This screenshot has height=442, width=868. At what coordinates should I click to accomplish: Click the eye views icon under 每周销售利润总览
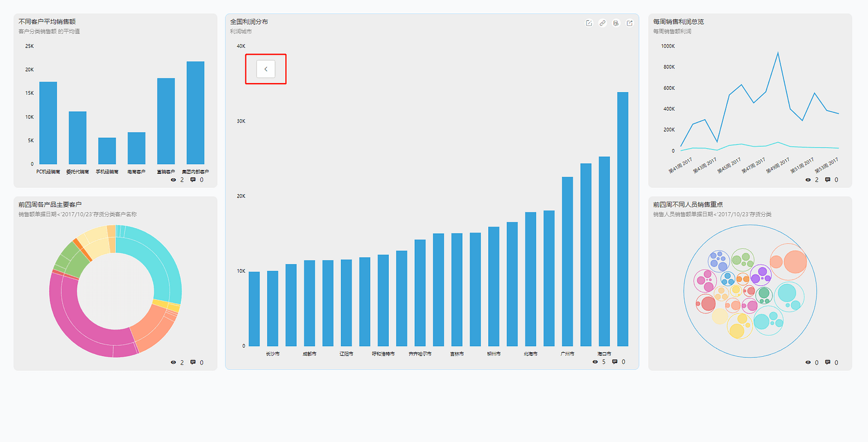[808, 180]
